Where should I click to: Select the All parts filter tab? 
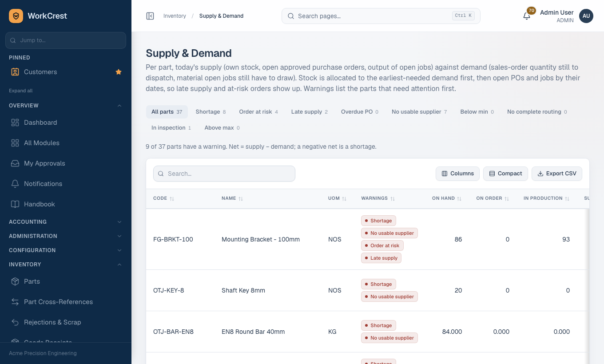tap(167, 112)
